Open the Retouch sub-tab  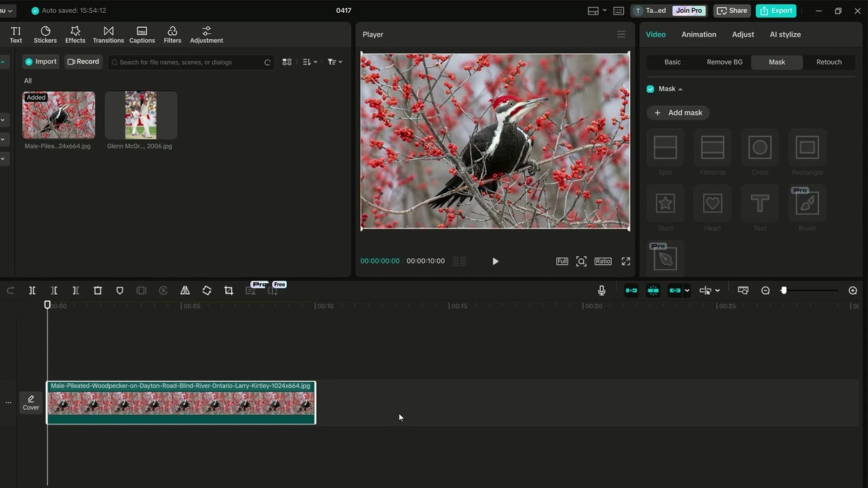point(829,62)
